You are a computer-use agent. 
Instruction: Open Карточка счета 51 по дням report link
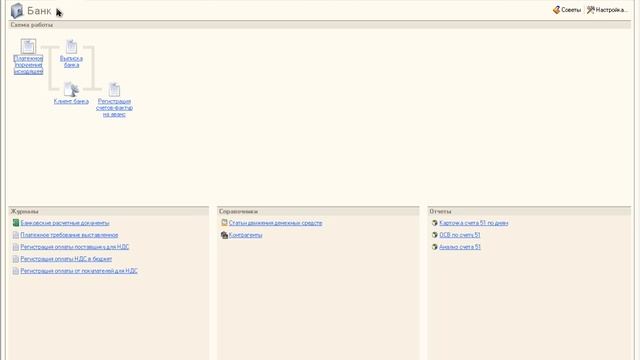[474, 223]
